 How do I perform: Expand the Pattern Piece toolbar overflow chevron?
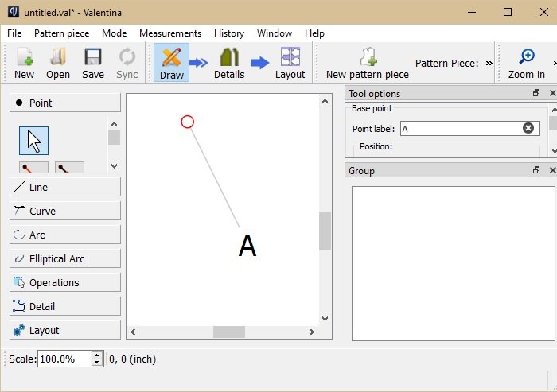coord(489,63)
